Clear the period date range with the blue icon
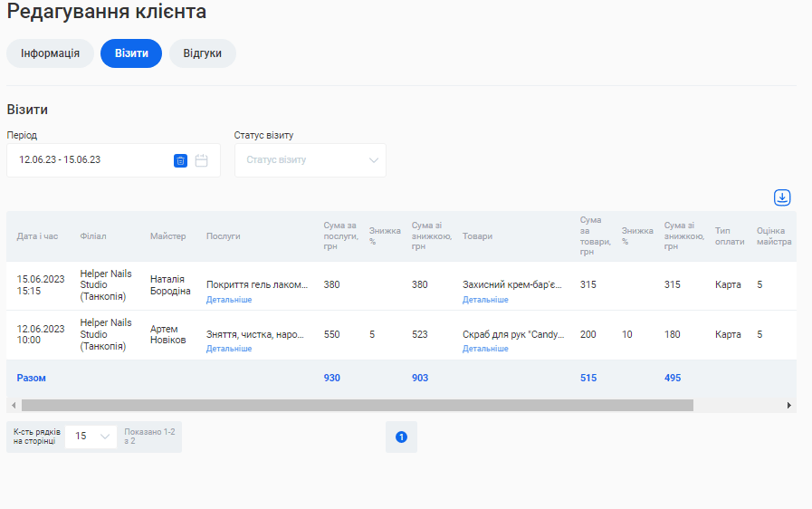This screenshot has width=812, height=509. 180,160
